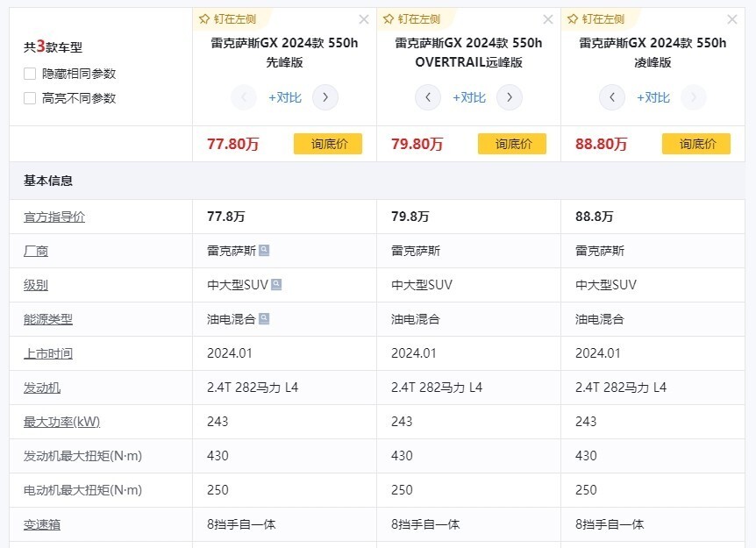Image resolution: width=756 pixels, height=548 pixels.
Task: Click the search icon beside 油电混合
Action: point(264,319)
